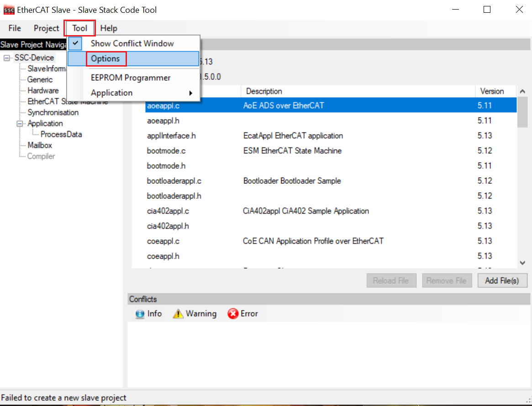Click the Info icon in Conflicts panel
The image size is (532, 406).
coord(140,314)
